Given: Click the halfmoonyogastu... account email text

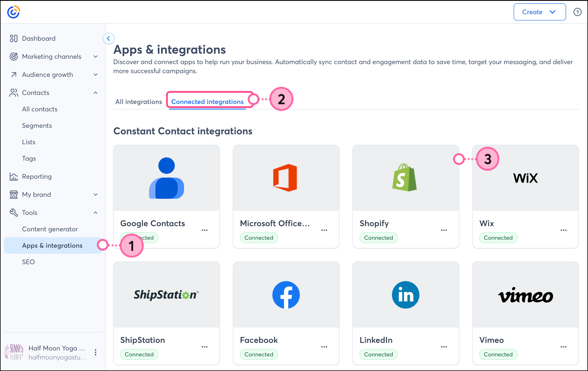Looking at the screenshot, I should pyautogui.click(x=58, y=357).
